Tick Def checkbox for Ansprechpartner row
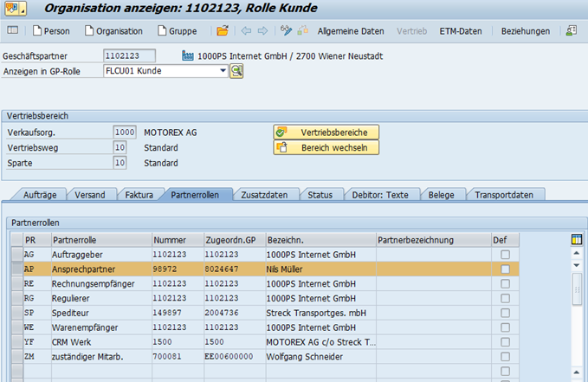588x382 pixels. coord(503,269)
